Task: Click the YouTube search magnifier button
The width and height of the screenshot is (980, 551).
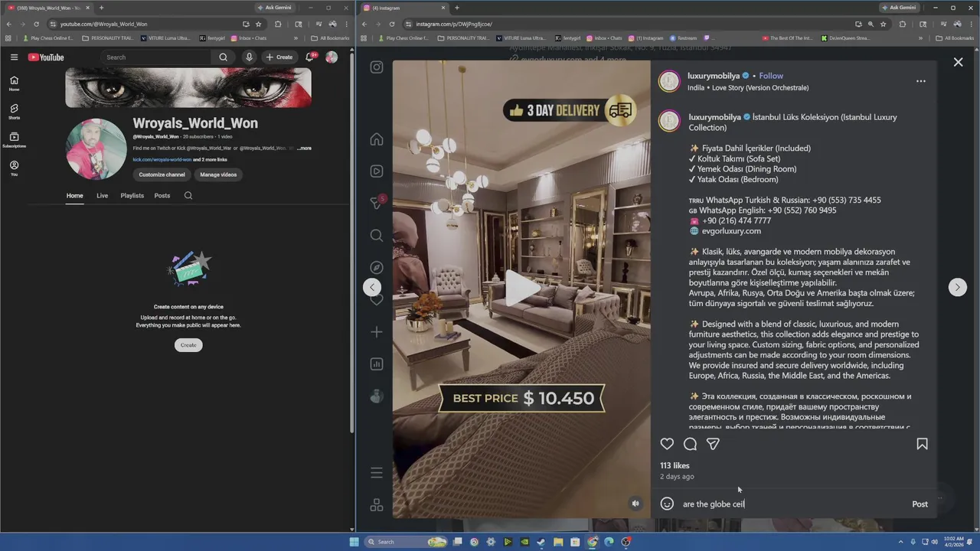Action: point(223,57)
